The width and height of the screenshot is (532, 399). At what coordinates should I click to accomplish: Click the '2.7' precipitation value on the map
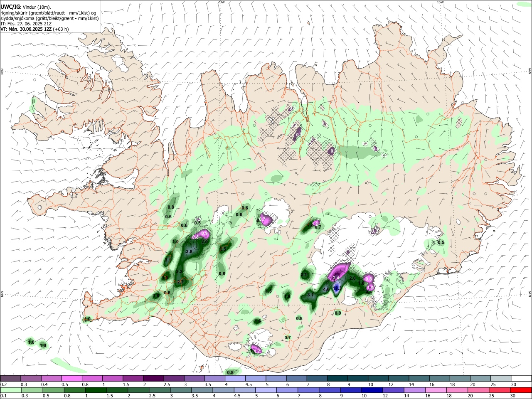180,282
